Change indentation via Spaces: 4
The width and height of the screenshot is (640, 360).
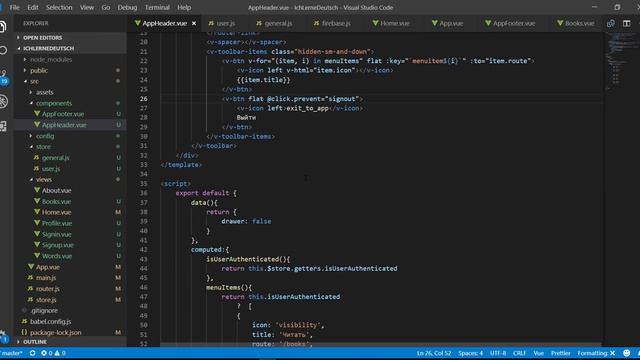(470, 353)
